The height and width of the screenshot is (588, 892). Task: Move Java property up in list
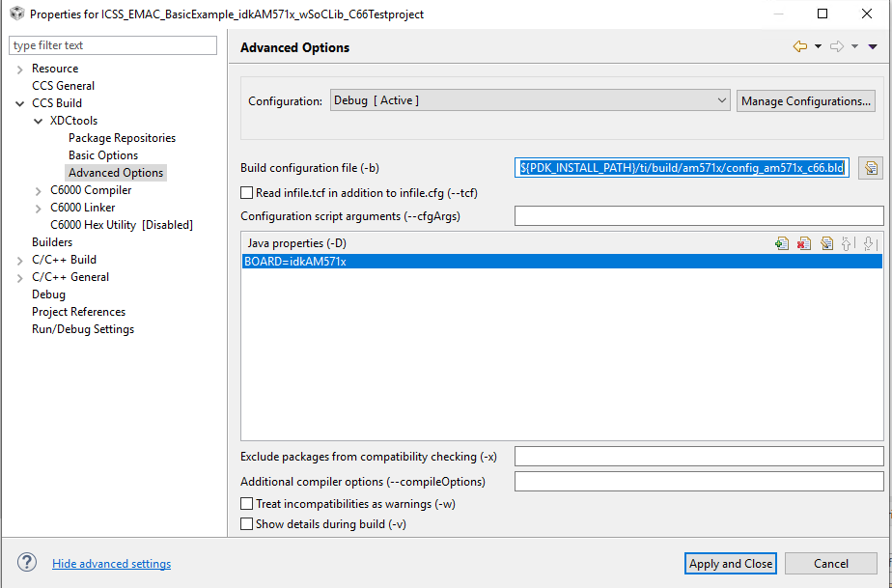pyautogui.click(x=849, y=243)
